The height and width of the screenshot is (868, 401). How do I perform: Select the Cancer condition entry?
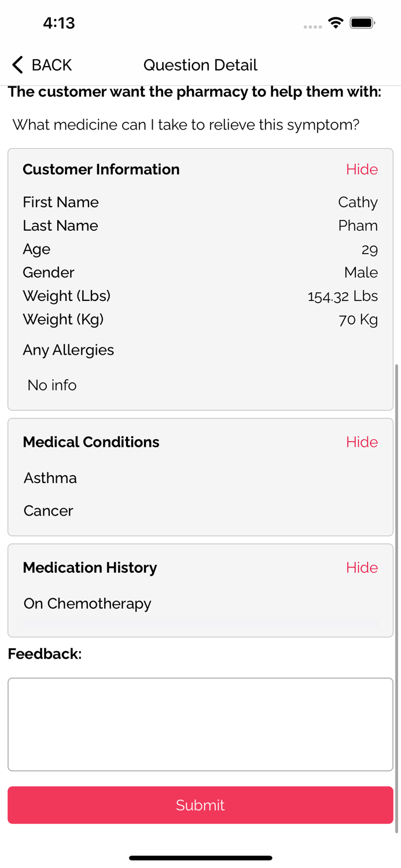click(x=48, y=511)
